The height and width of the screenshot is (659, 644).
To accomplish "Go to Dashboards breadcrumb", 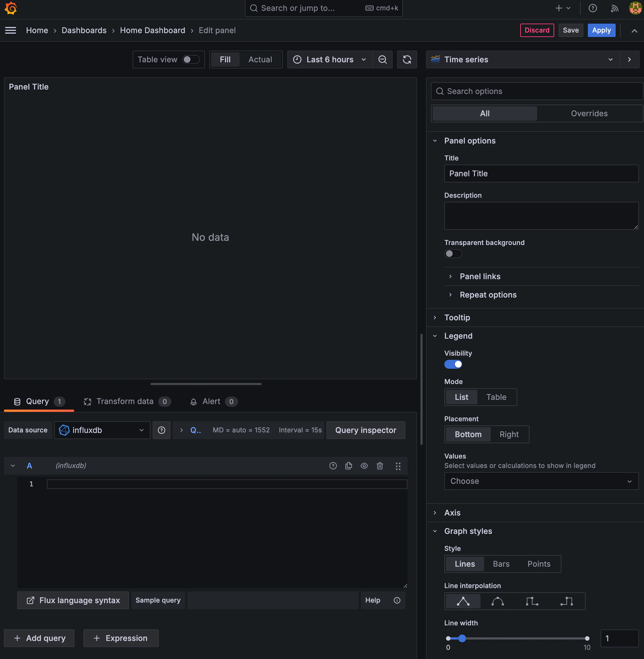I will point(84,30).
